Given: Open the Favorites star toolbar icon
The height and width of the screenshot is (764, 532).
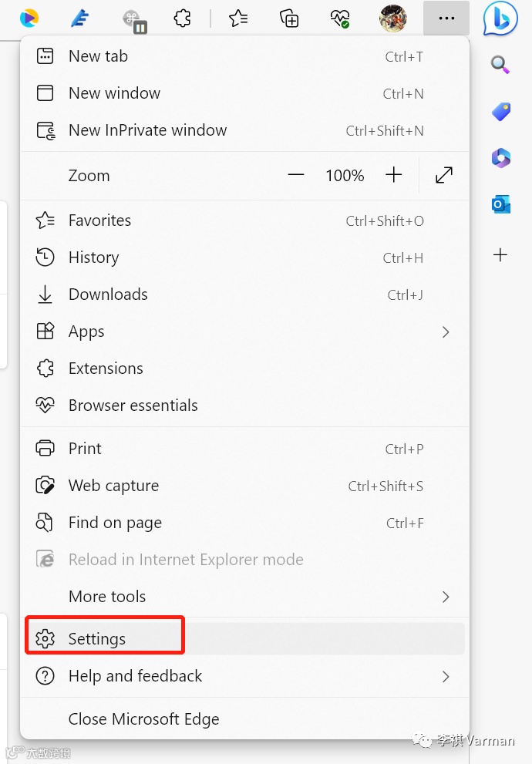Looking at the screenshot, I should point(238,19).
